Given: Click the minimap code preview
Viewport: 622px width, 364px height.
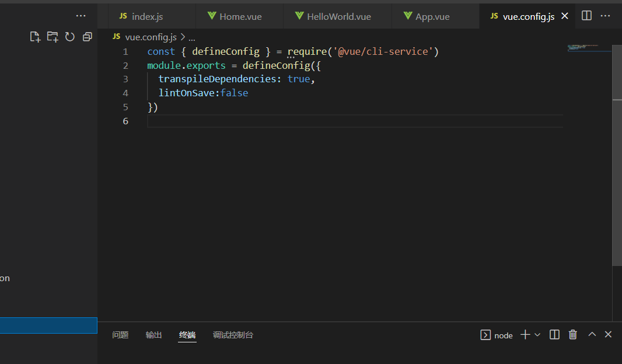Looking at the screenshot, I should 583,48.
